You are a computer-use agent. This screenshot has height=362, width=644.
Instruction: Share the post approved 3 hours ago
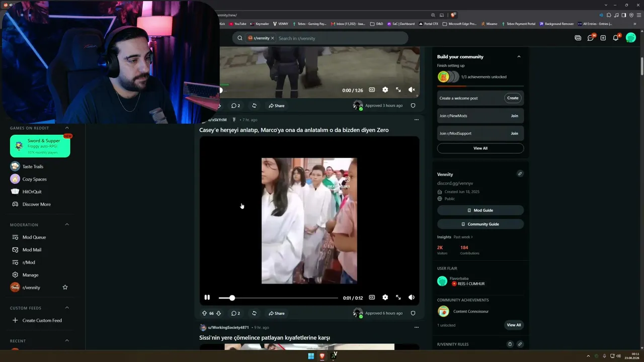pyautogui.click(x=277, y=106)
